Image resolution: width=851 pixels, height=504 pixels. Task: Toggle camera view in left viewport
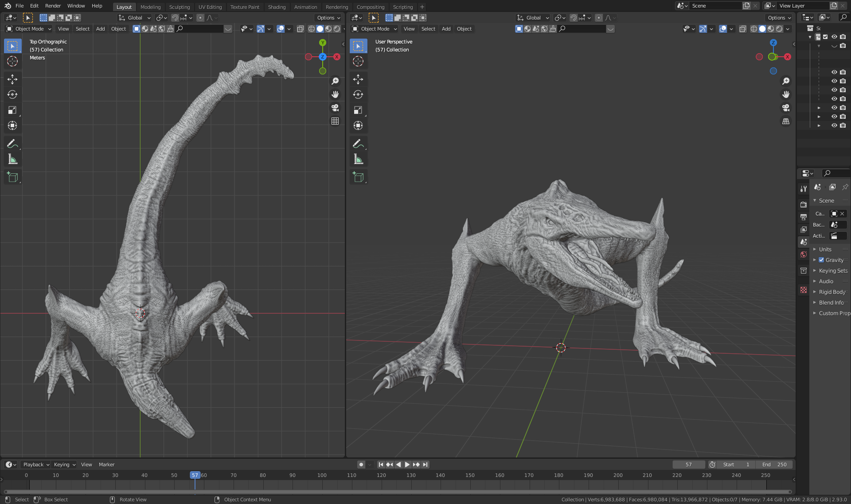[335, 108]
